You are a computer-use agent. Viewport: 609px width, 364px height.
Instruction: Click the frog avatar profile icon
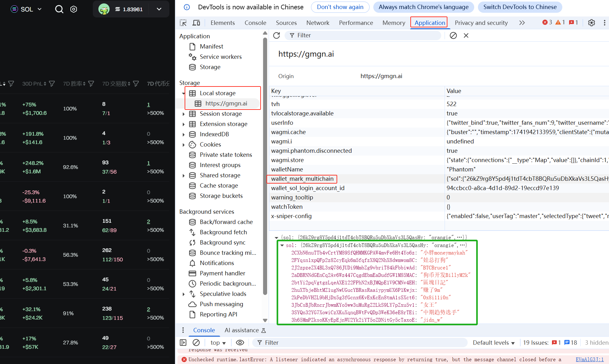click(x=104, y=9)
